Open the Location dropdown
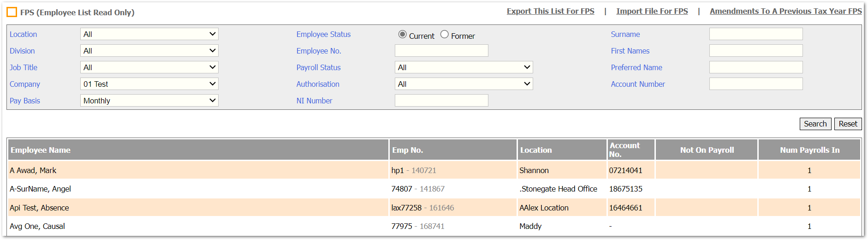The image size is (868, 240). click(149, 34)
